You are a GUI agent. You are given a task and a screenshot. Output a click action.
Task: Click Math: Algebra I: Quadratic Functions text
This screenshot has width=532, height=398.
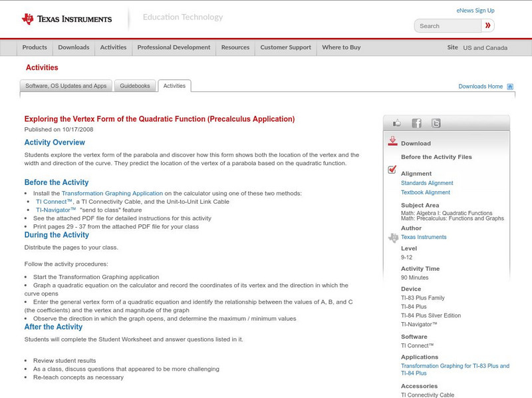point(446,213)
